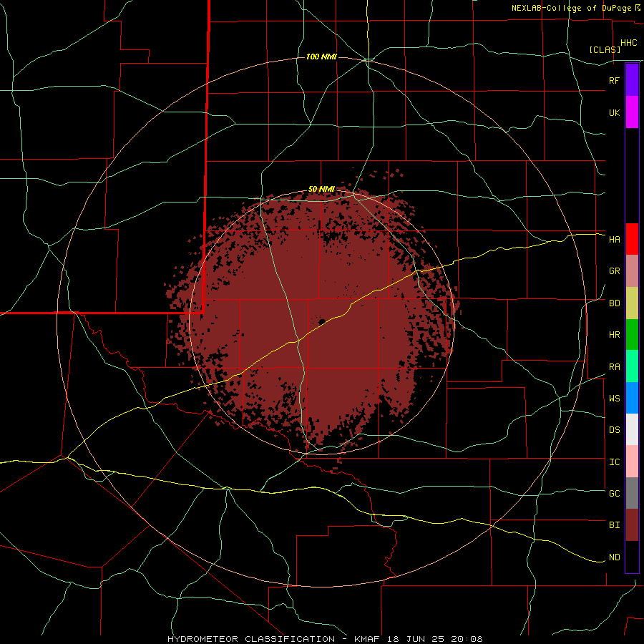Pick the green HR color swatch
Viewport: 644px width, 644px height.
click(x=632, y=335)
